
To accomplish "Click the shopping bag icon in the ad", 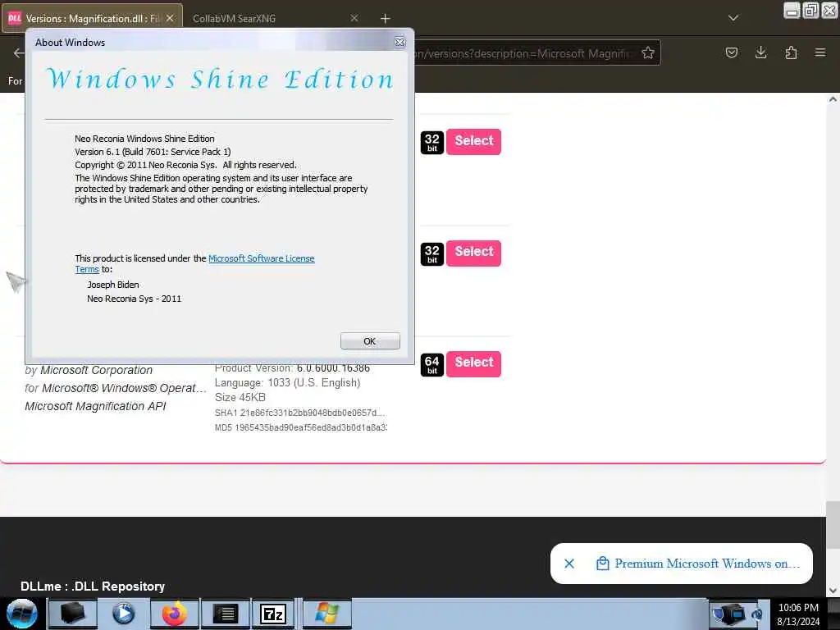I will pos(603,564).
